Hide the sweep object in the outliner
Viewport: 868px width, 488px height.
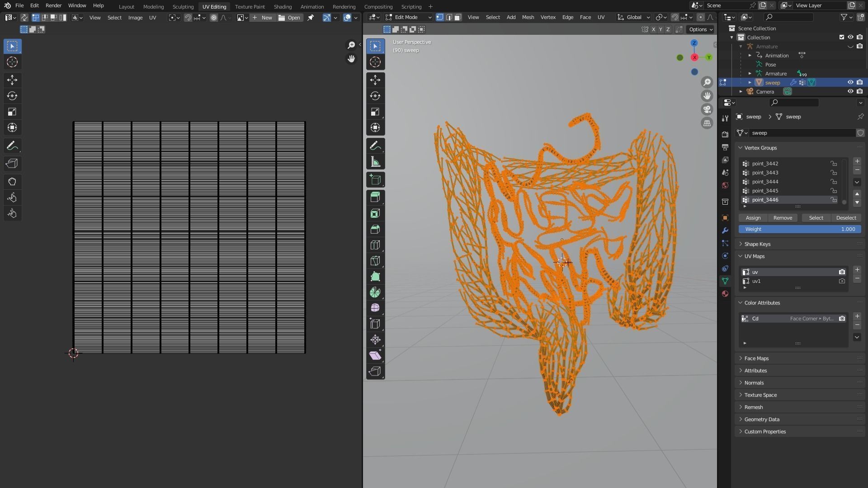850,83
